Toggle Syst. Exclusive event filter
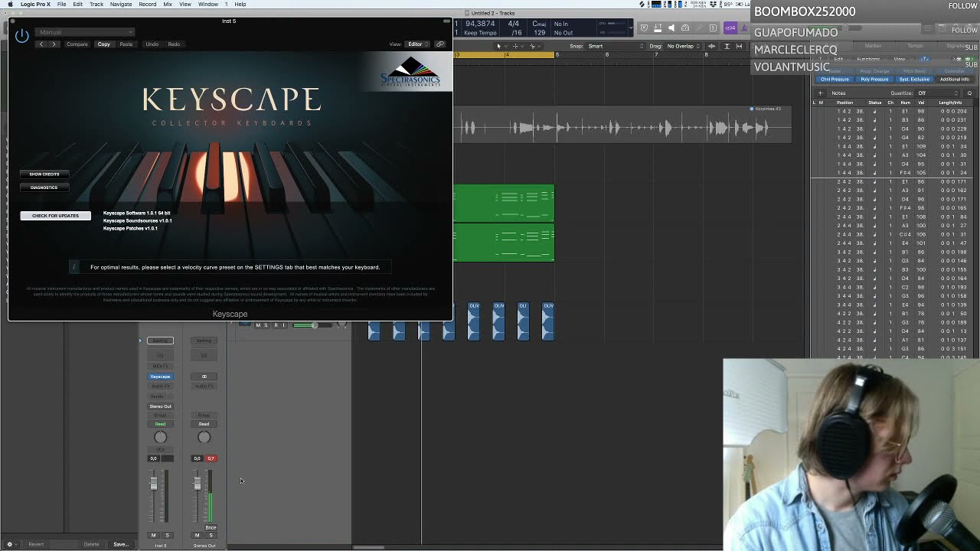The height and width of the screenshot is (551, 980). pos(914,80)
